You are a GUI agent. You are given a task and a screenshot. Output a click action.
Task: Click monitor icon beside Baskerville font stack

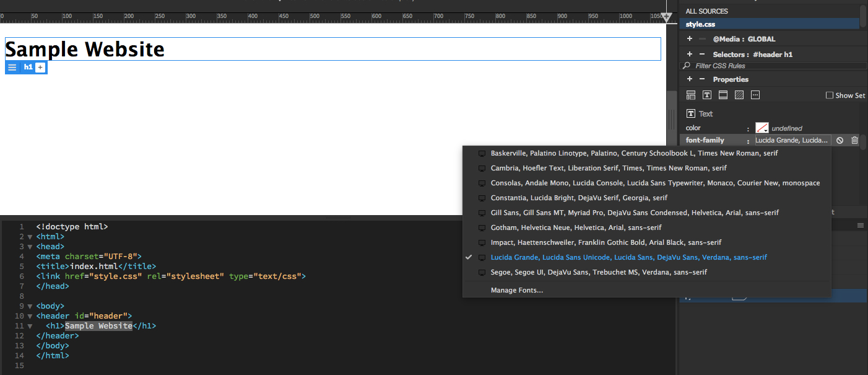pos(482,153)
